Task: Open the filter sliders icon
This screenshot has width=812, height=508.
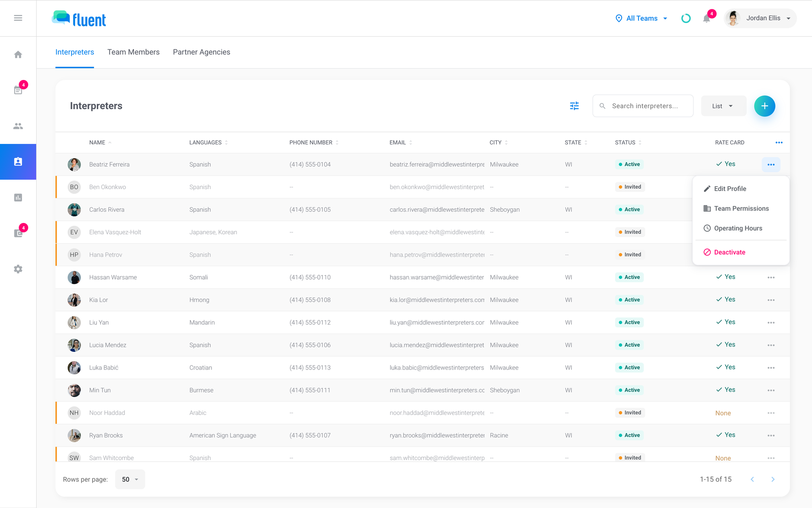Action: [574, 106]
